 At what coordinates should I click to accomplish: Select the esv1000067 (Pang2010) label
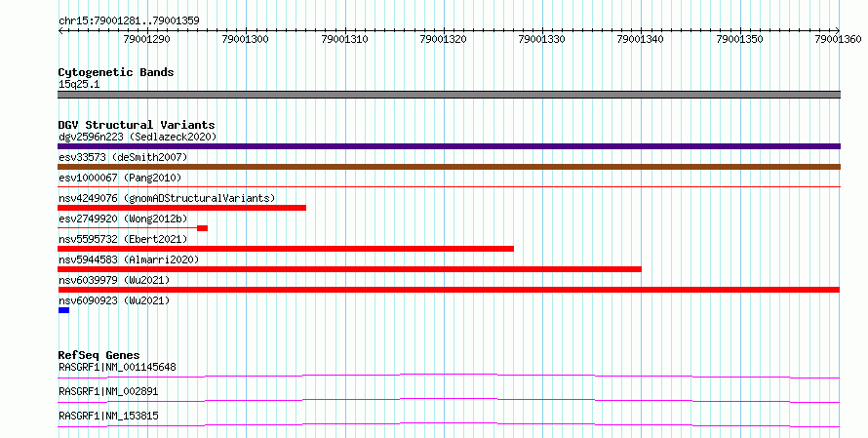click(120, 178)
